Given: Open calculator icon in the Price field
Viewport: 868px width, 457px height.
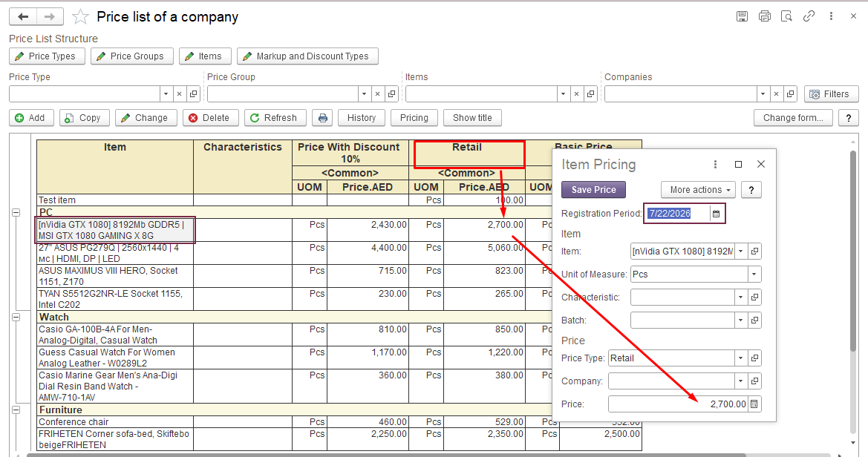Looking at the screenshot, I should tap(754, 404).
